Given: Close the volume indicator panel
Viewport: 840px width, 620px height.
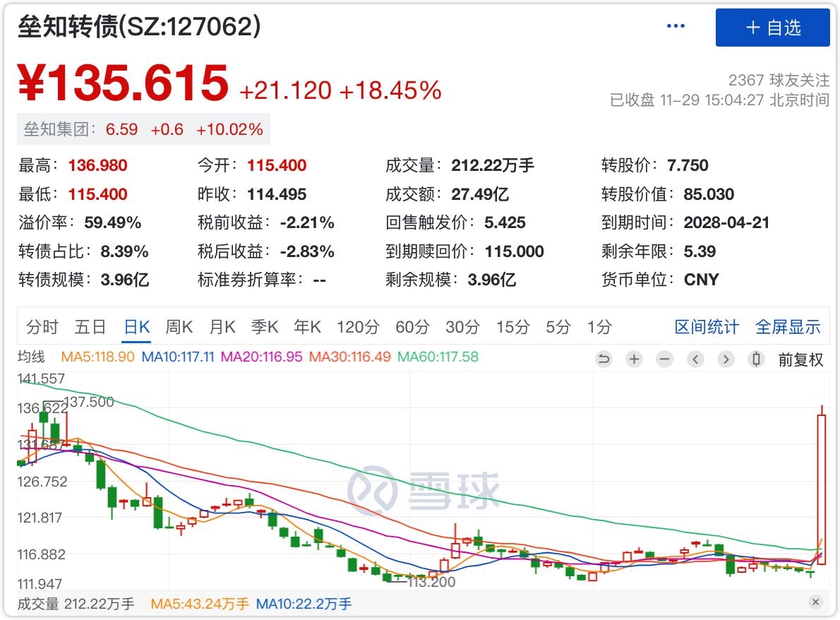Looking at the screenshot, I should click(815, 602).
